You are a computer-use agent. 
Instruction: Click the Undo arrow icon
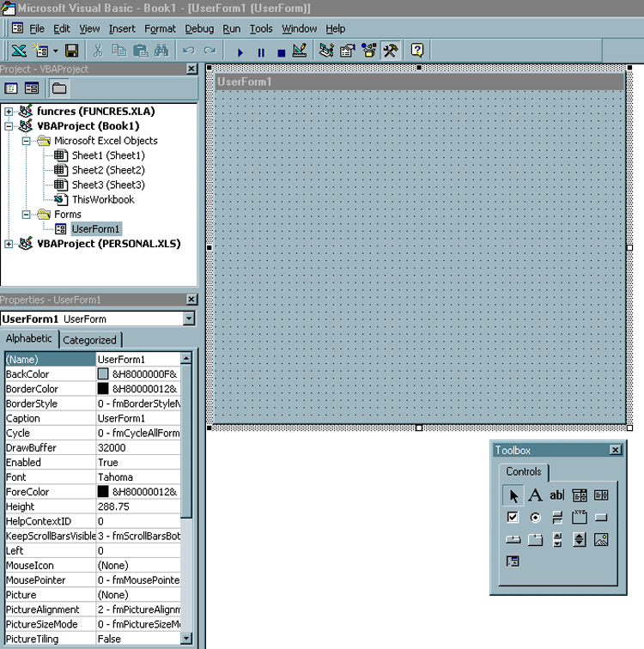[x=189, y=51]
